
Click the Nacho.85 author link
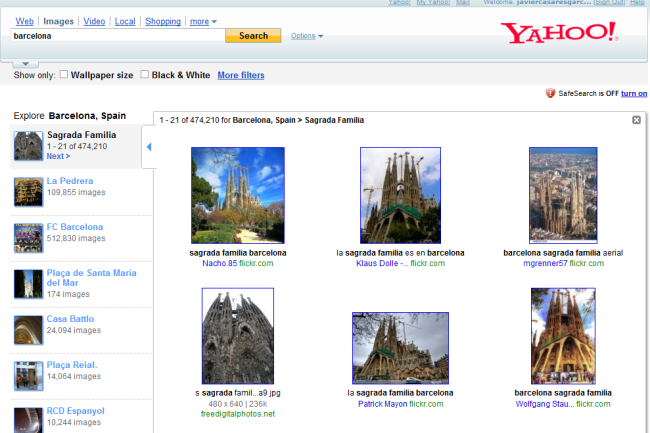pos(220,263)
